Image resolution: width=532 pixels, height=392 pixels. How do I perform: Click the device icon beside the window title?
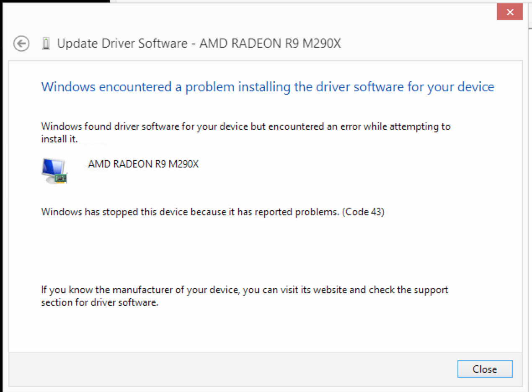(x=46, y=44)
